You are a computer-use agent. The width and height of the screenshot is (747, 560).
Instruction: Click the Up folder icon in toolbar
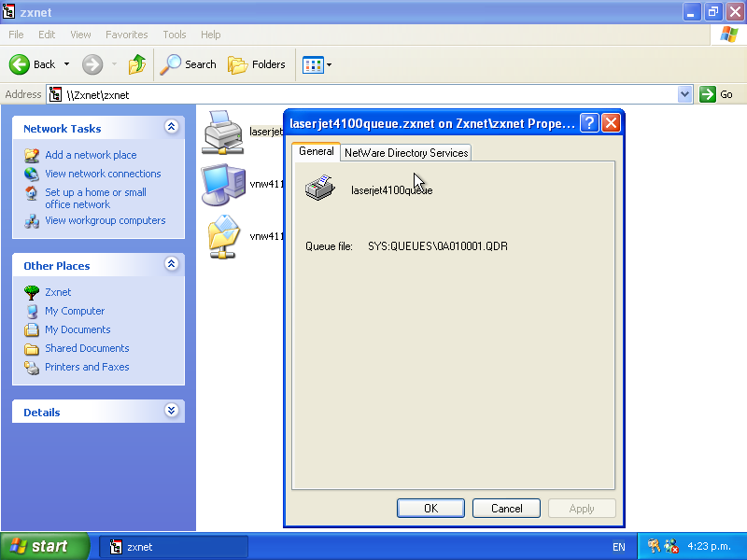pyautogui.click(x=136, y=64)
